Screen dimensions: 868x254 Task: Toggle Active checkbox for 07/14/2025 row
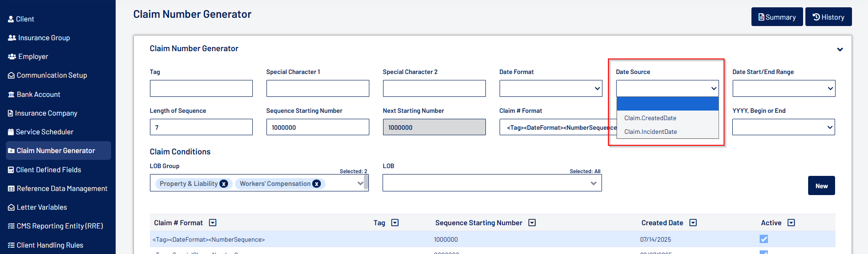pos(764,239)
